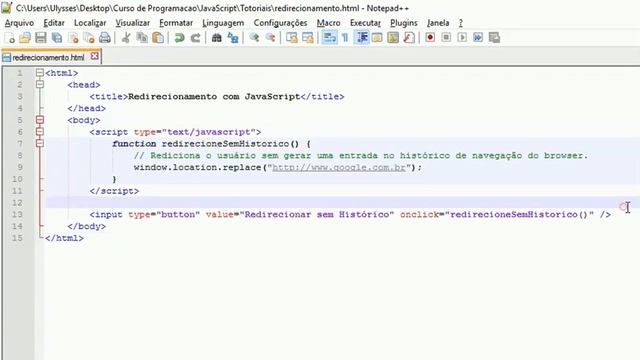Click the Playback macro icon
Viewport: 640px width, 360px height.
[462, 38]
